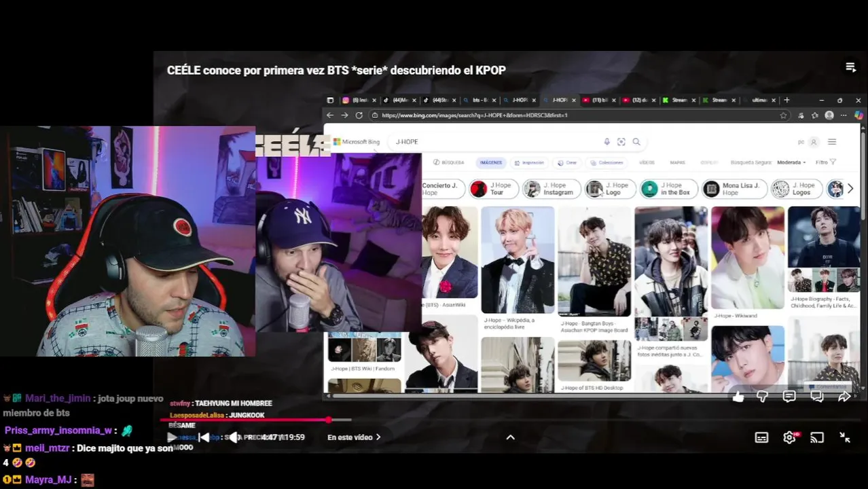Open YouTube player settings gear
The height and width of the screenshot is (489, 868).
[789, 438]
